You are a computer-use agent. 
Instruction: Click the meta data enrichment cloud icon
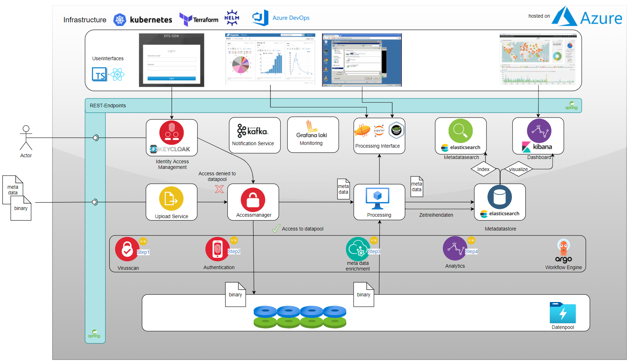[x=358, y=249]
